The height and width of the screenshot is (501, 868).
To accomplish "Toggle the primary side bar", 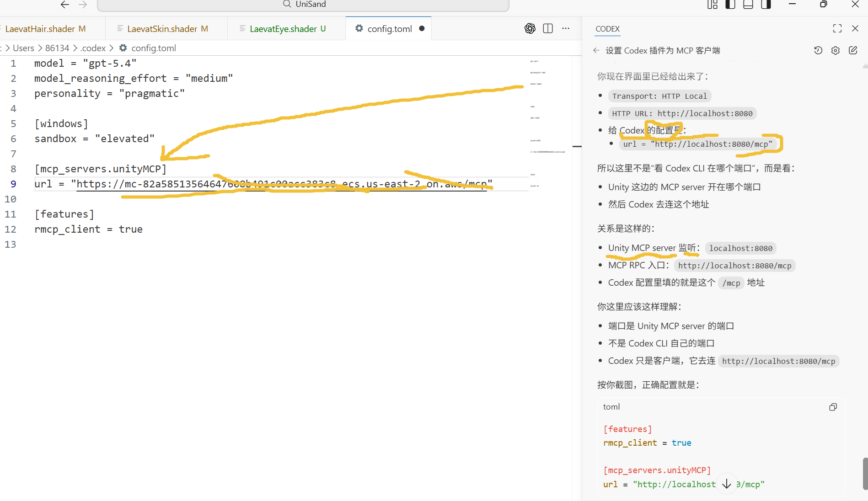I will [x=730, y=5].
